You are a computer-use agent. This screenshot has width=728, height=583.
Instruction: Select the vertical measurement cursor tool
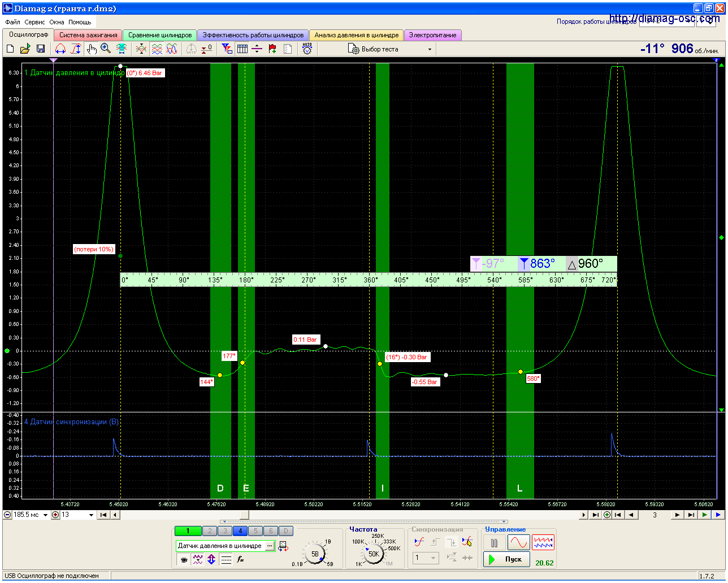coord(76,49)
